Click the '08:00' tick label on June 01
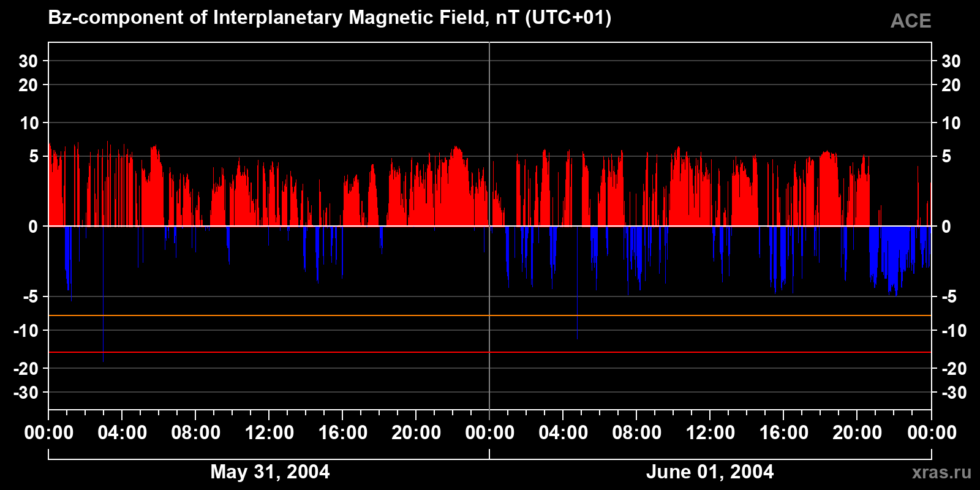 click(637, 432)
